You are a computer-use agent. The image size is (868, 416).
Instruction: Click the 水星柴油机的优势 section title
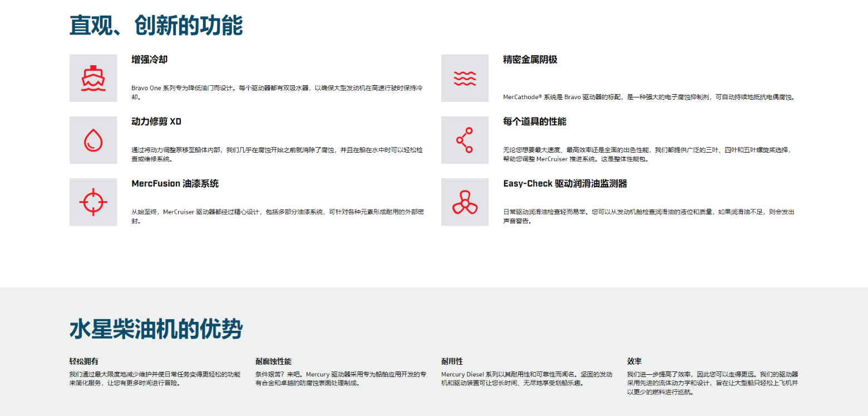156,329
